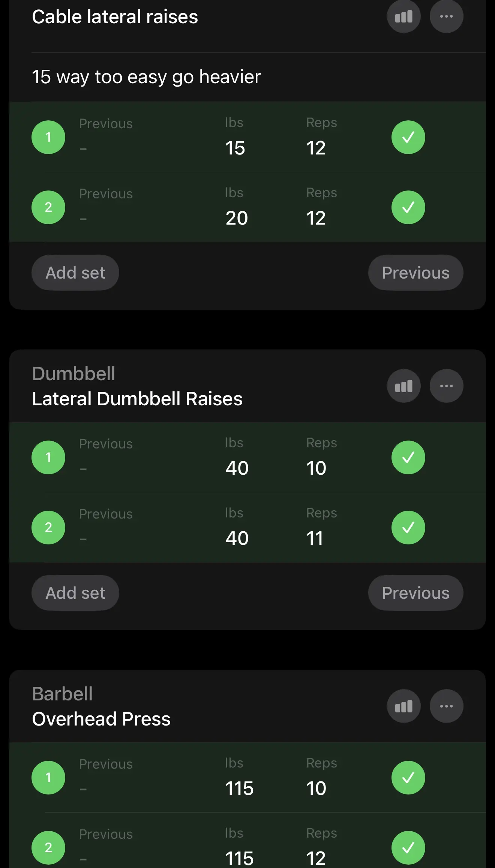Tap set 2 badge of Lateral Dumbbell Raises

click(48, 528)
